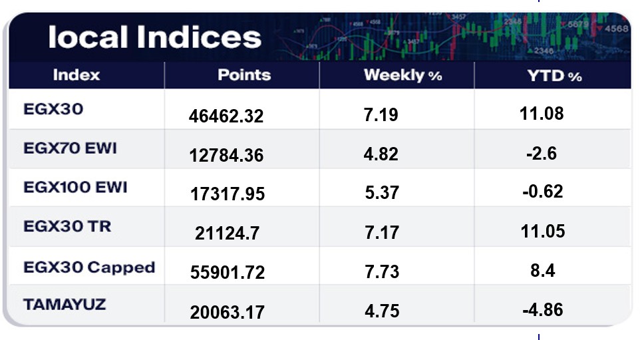
Task: Click the EGX30 points value 46462.32
Action: [226, 116]
